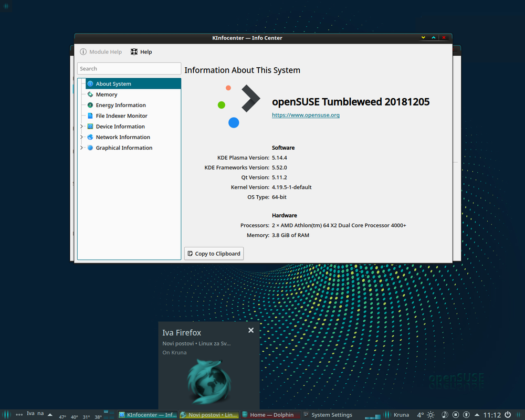Click the system load bars widget
The width and height of the screenshot is (525, 420).
pyautogui.click(x=373, y=416)
